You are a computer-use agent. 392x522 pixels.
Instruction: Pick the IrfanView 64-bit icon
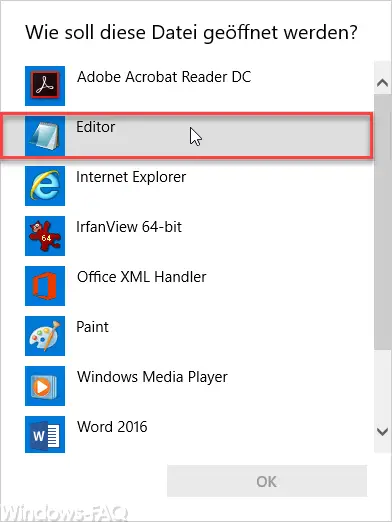pyautogui.click(x=45, y=236)
